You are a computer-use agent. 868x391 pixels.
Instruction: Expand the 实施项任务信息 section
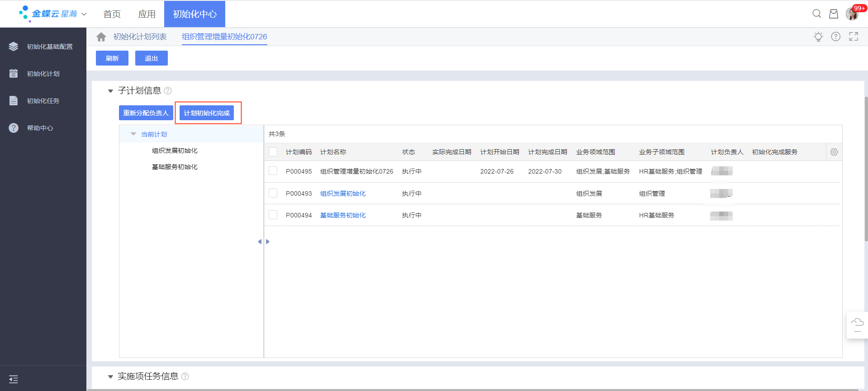click(x=110, y=377)
